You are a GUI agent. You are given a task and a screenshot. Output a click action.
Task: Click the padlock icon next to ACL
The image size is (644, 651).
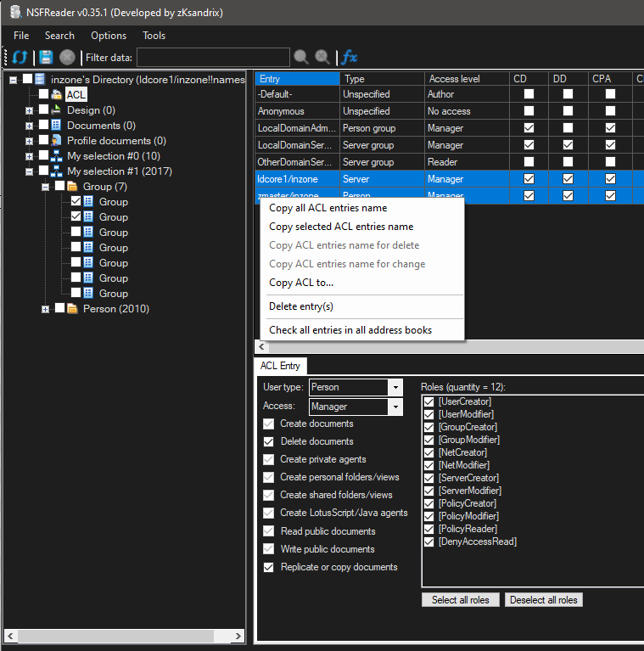(57, 95)
